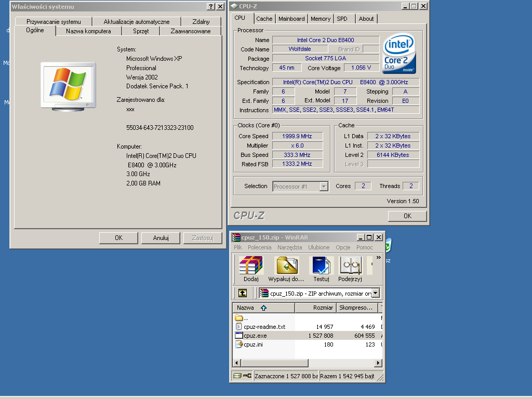Open the Opcje menu in WinRAR

point(343,247)
